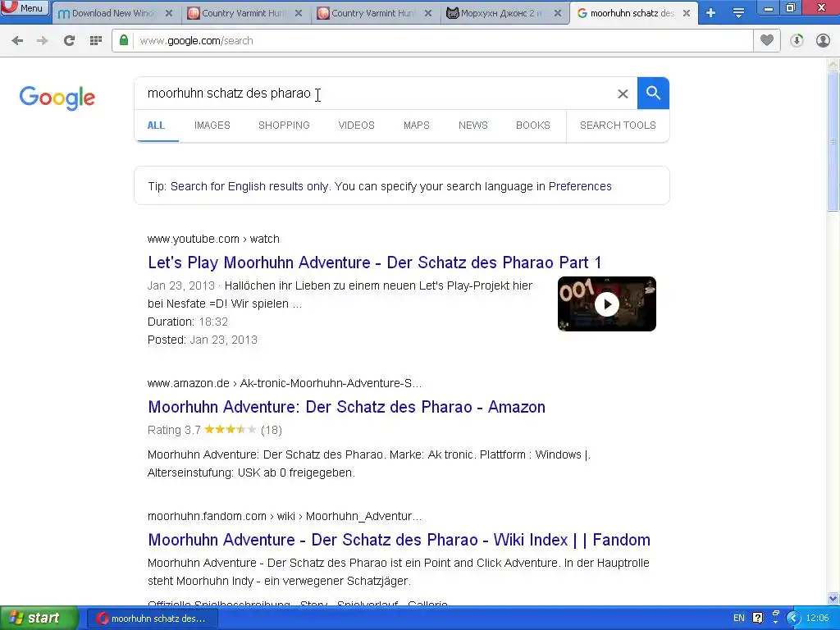Go forward with the forward arrow
Viewport: 840px width, 630px height.
tap(43, 41)
